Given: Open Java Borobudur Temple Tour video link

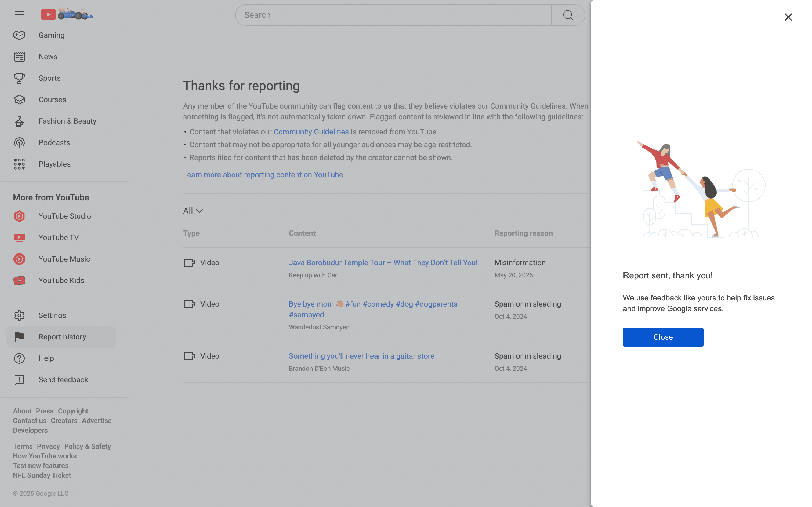Looking at the screenshot, I should pos(383,263).
